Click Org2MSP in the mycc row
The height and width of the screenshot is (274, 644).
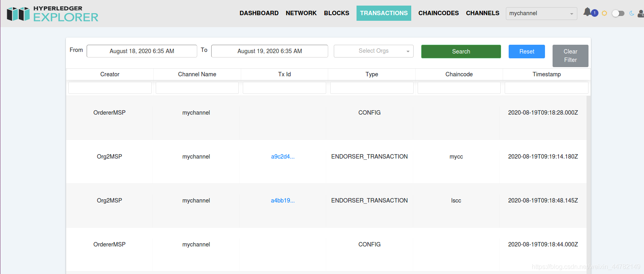(109, 157)
